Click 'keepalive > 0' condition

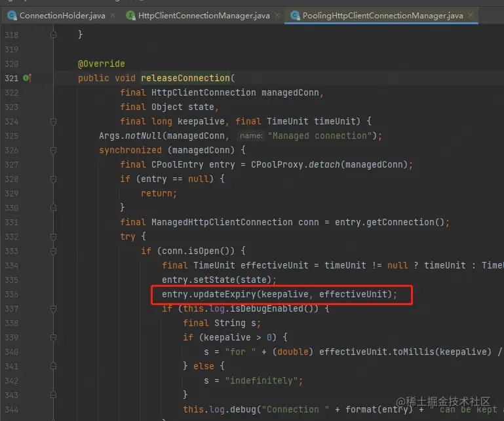tap(237, 337)
